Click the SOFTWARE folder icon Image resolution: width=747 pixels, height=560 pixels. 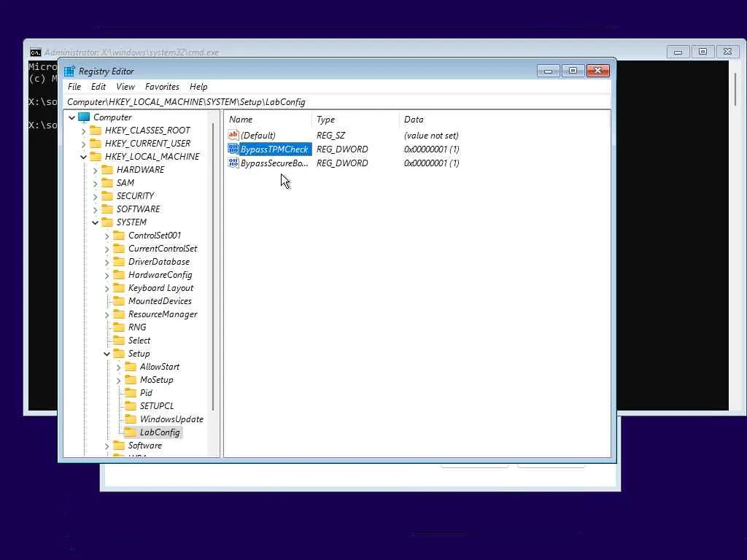point(108,209)
